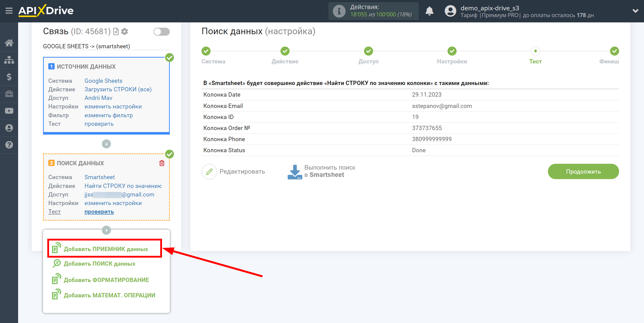This screenshot has height=323, width=644.
Task: Open Google Sheets system link
Action: [103, 81]
